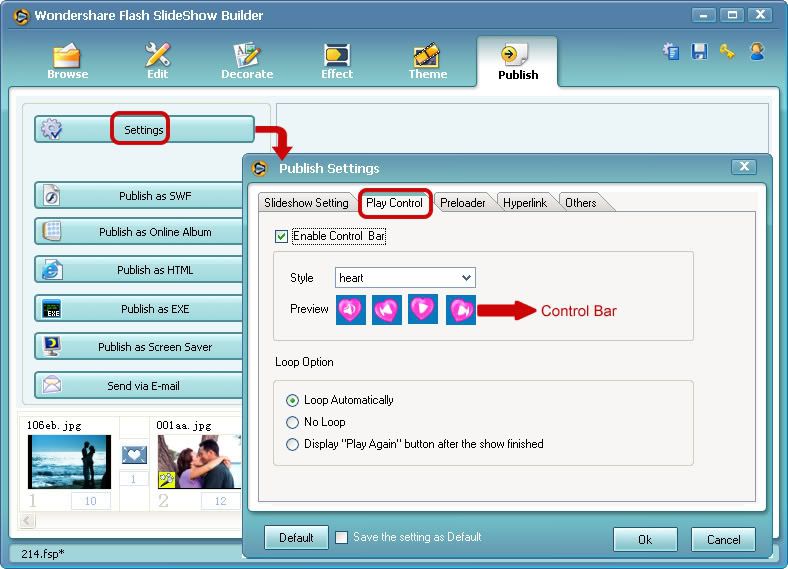
Task: Click the 214.fsp* status bar text
Action: tap(43, 553)
